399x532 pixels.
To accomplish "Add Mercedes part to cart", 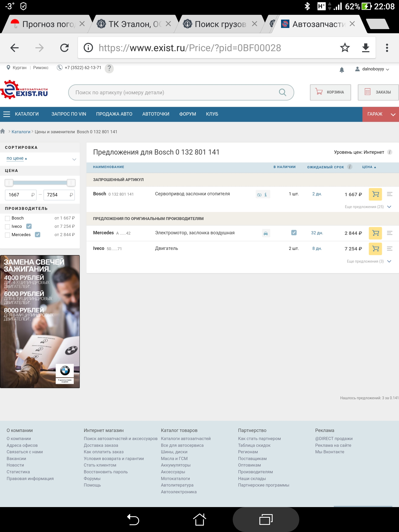I will [x=375, y=233].
